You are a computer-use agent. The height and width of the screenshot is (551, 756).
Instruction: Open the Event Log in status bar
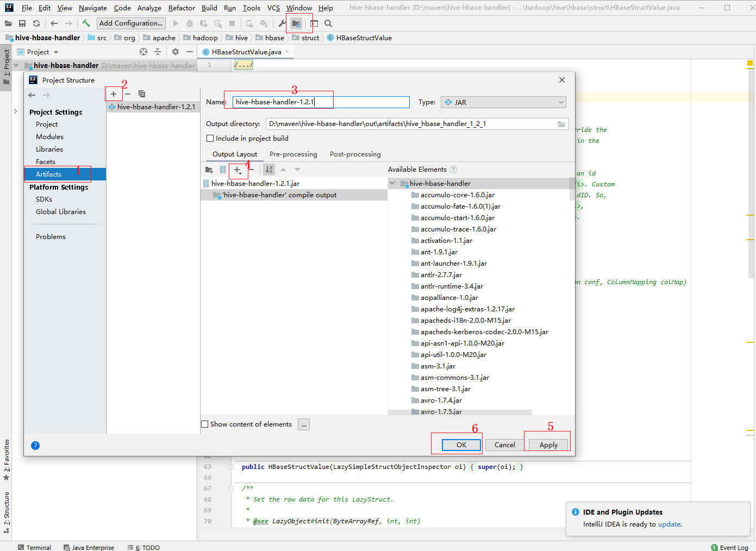point(729,547)
